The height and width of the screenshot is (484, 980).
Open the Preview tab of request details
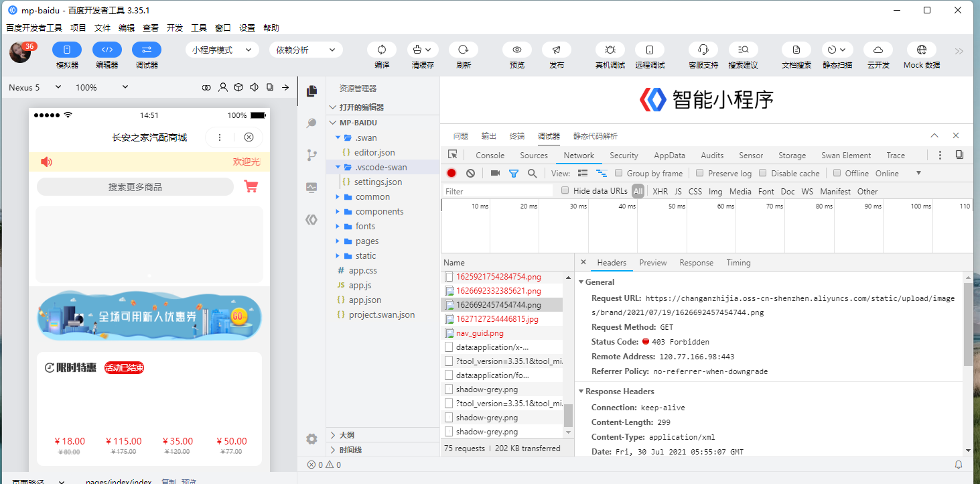click(653, 262)
